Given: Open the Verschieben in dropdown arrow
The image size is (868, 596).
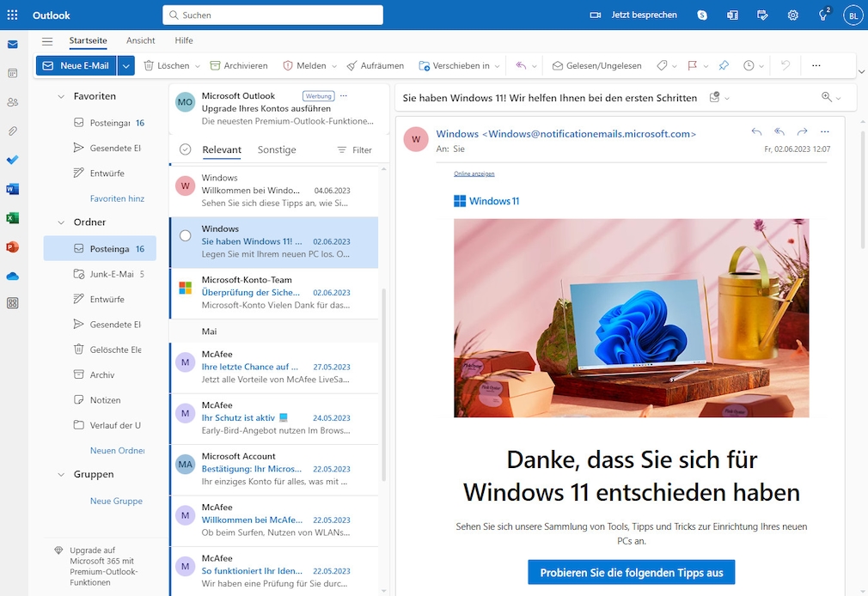Looking at the screenshot, I should coord(497,65).
